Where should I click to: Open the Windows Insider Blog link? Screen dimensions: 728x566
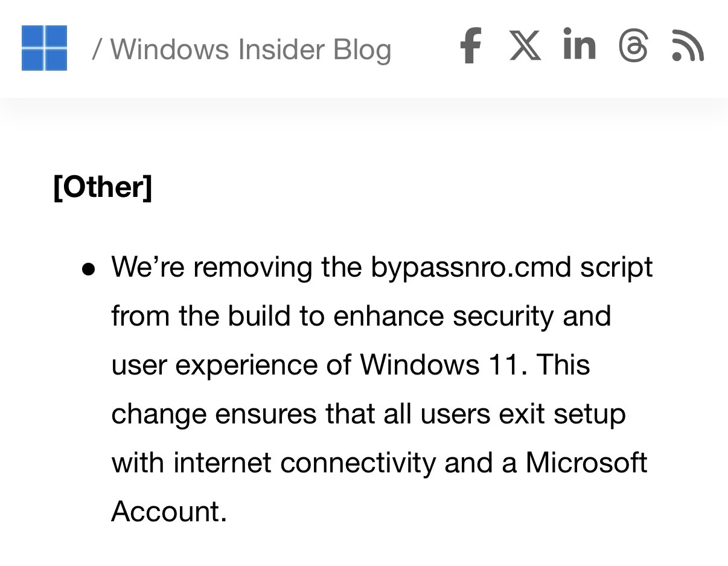click(x=251, y=49)
